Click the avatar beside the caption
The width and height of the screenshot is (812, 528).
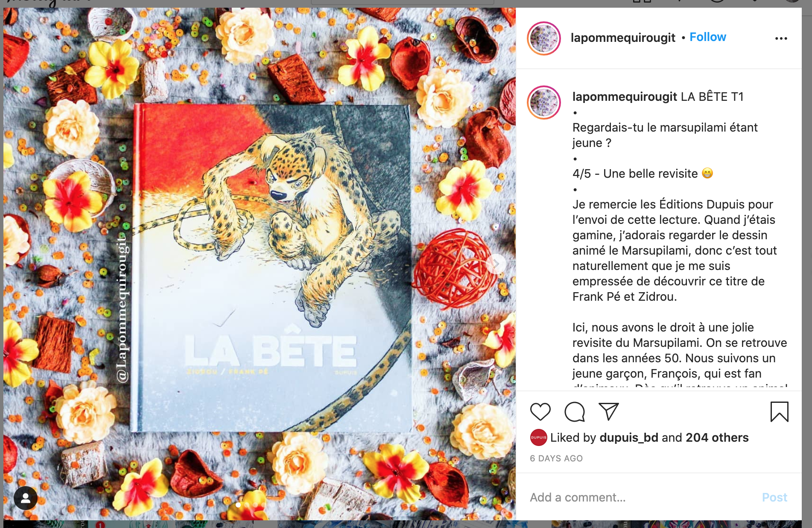coord(544,103)
